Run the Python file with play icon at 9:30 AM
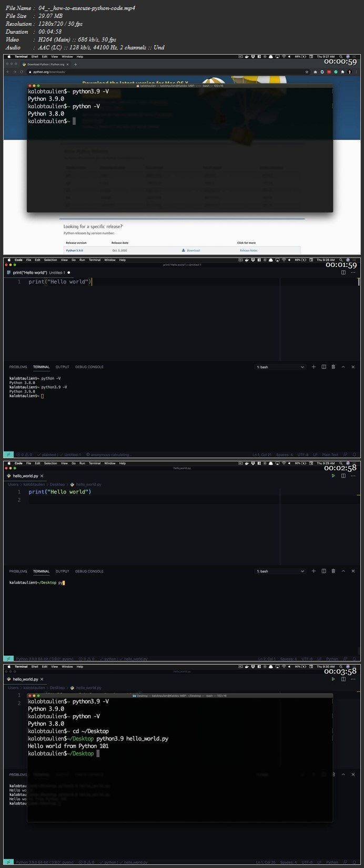Viewport: 364px width, 868px height. tap(333, 679)
